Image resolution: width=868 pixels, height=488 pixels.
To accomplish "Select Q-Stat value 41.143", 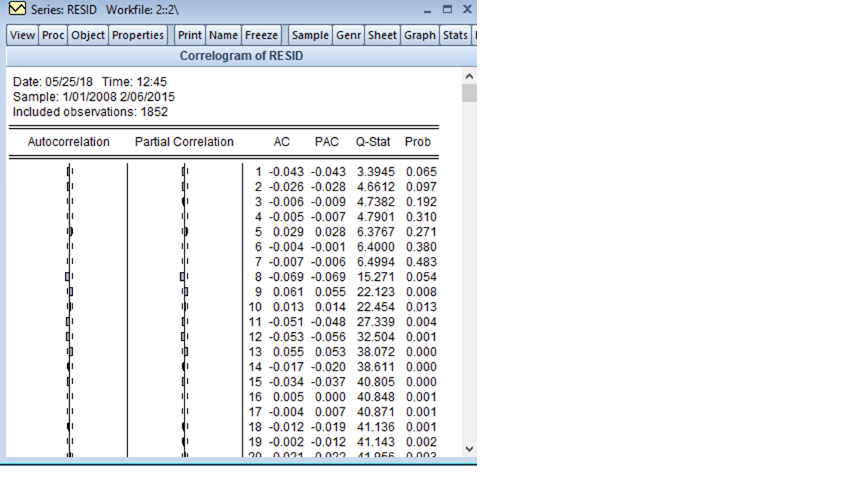I will 376,442.
